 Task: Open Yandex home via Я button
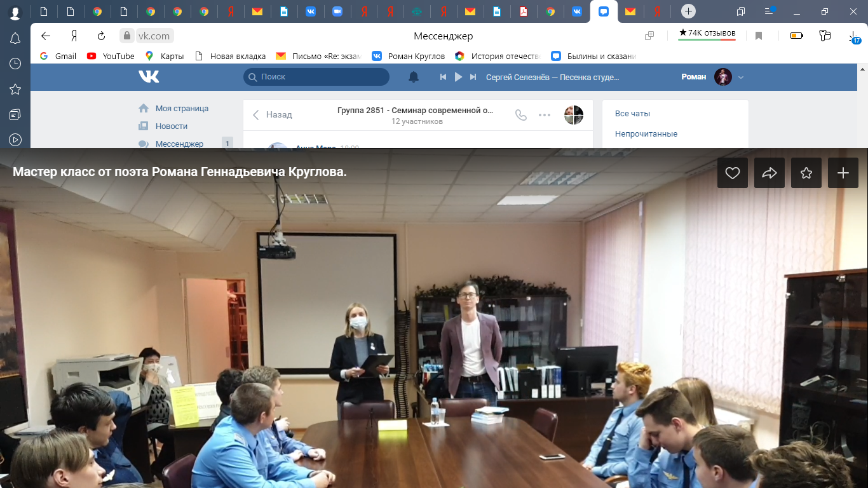[x=74, y=36]
